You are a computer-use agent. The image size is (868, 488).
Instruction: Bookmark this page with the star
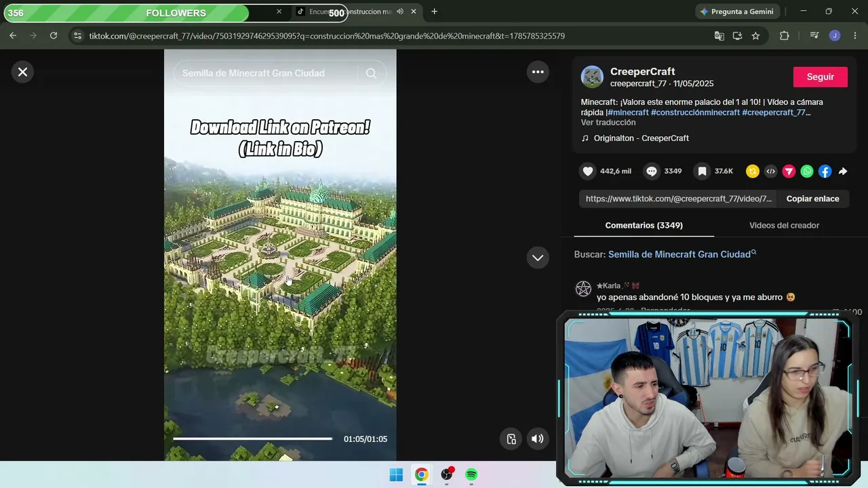755,36
